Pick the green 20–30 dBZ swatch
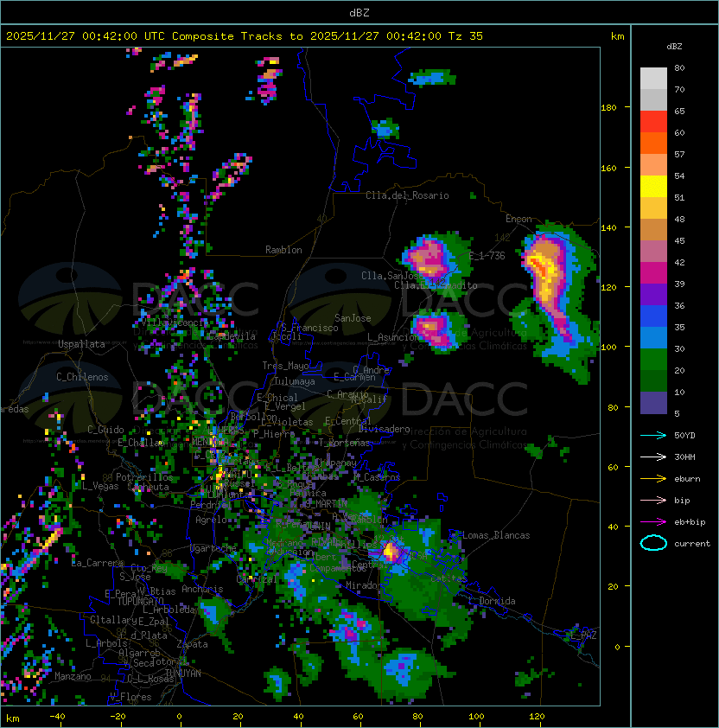The width and height of the screenshot is (719, 728). (653, 360)
